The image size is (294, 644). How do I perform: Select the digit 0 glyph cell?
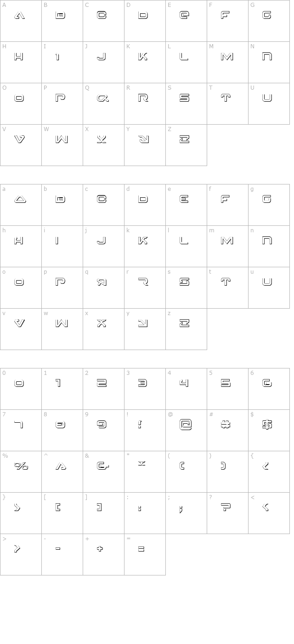21,389
